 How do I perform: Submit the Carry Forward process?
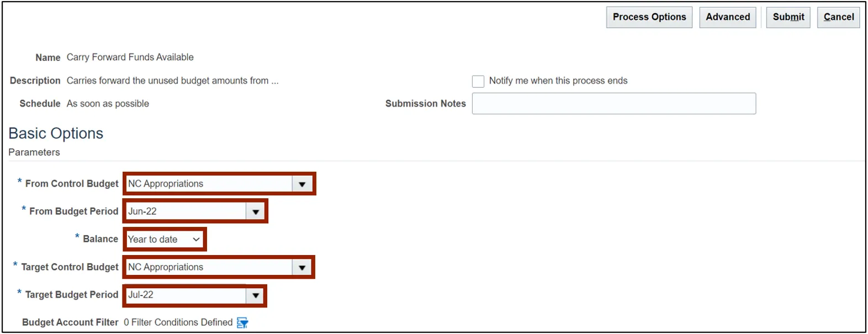tap(788, 17)
